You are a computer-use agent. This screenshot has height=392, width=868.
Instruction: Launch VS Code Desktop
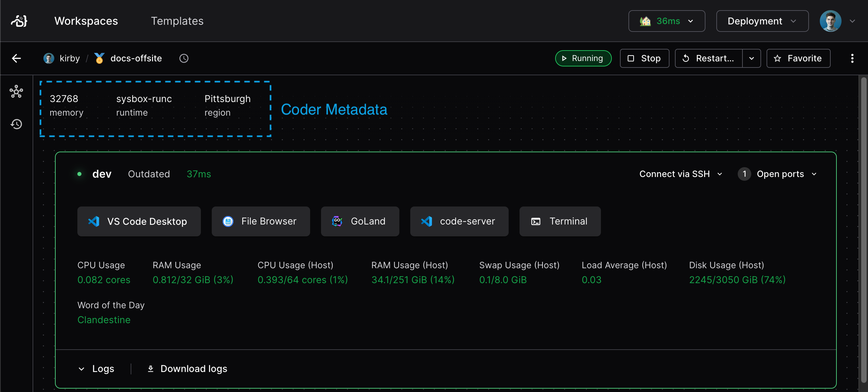coord(139,221)
